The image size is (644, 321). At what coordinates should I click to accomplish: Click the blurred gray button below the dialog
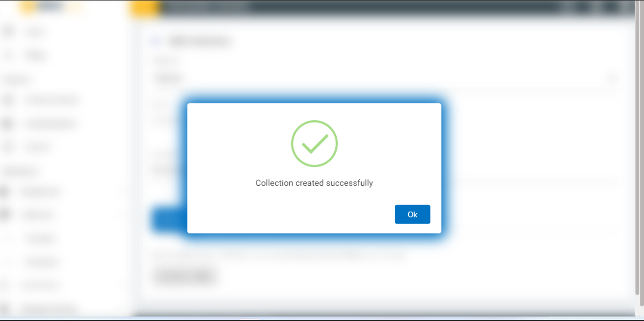tap(184, 277)
